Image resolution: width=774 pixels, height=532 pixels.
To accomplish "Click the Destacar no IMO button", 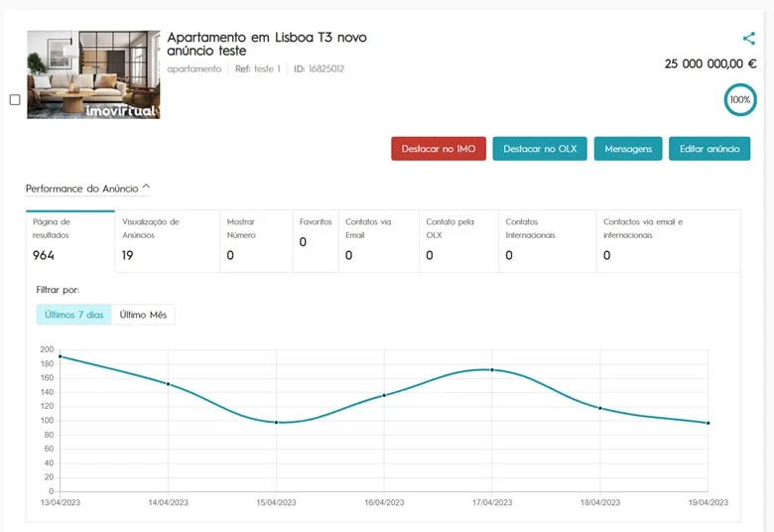I will (x=438, y=149).
